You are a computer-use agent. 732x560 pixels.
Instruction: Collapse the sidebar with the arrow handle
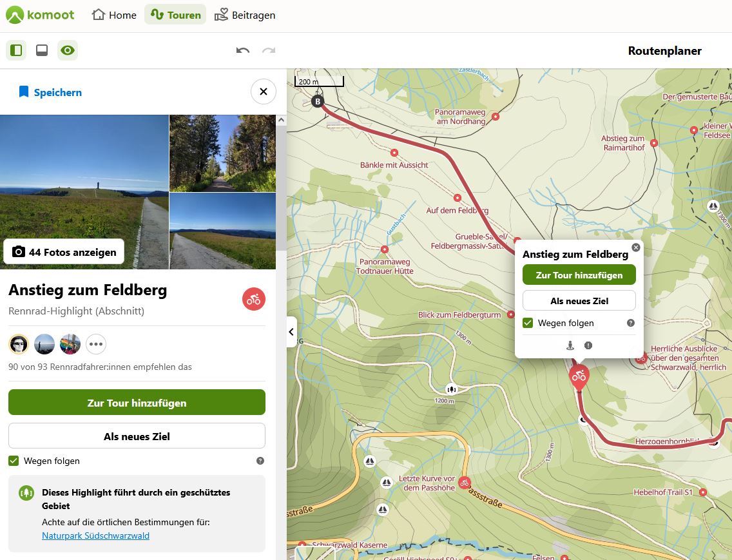tap(291, 332)
